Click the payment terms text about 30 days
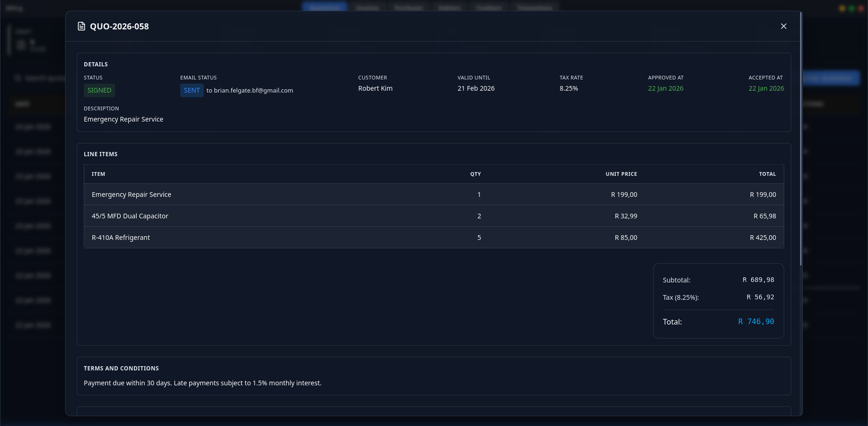Viewport: 868px width, 426px height. click(x=202, y=383)
